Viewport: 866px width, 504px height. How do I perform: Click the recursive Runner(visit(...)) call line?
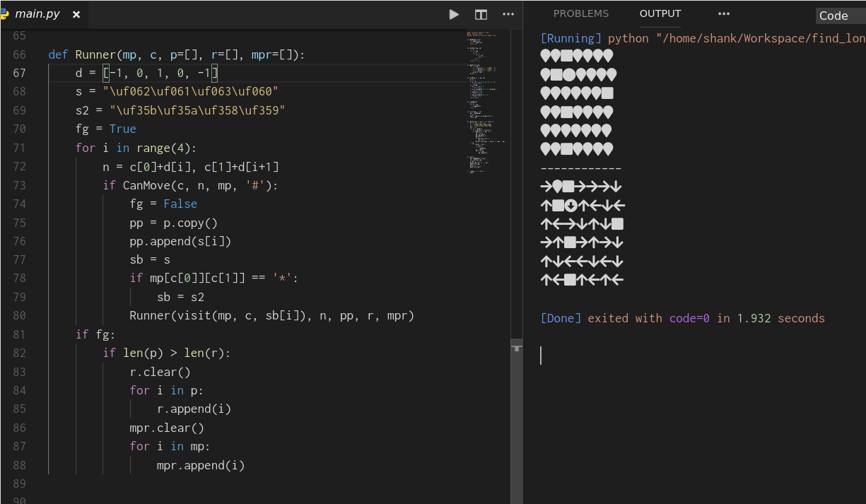pyautogui.click(x=271, y=316)
